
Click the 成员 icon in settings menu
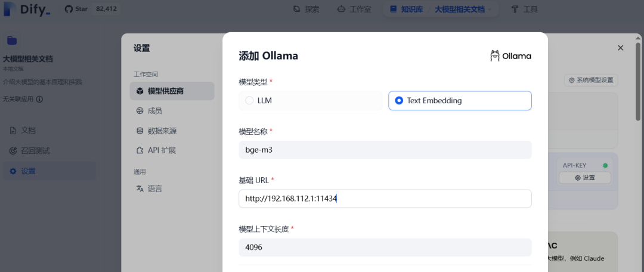140,111
